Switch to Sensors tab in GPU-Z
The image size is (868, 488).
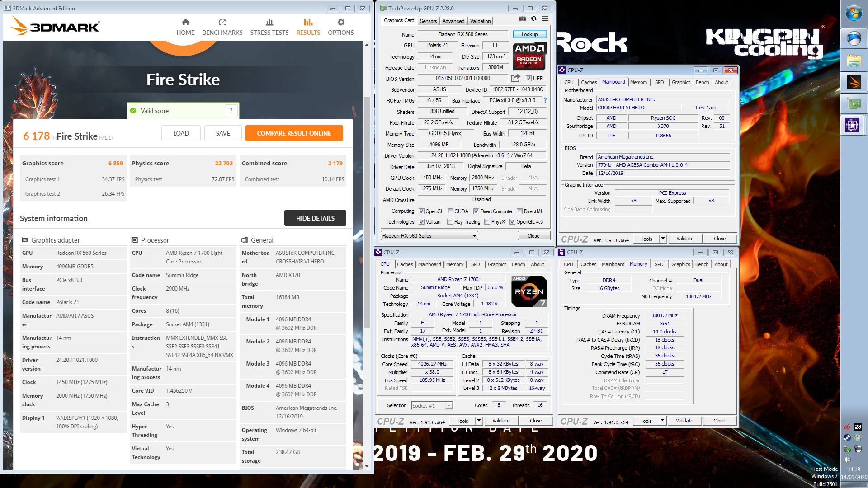(x=428, y=21)
